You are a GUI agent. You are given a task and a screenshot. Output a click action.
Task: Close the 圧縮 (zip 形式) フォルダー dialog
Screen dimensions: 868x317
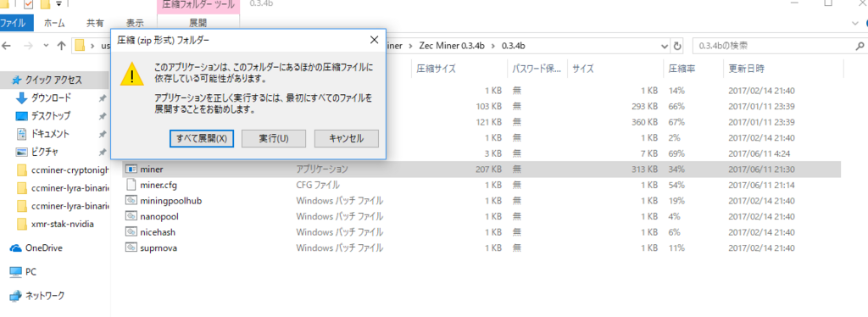pos(374,41)
